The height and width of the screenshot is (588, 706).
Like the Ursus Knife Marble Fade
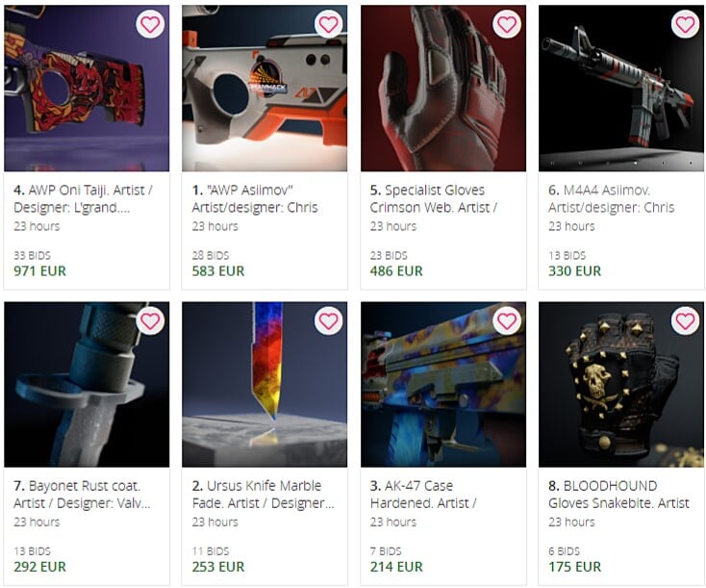pyautogui.click(x=328, y=320)
